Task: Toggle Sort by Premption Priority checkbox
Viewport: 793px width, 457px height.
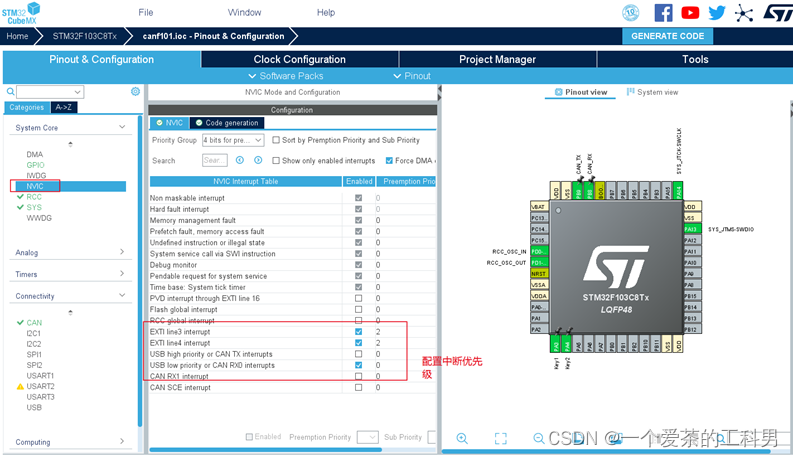Action: 276,140
